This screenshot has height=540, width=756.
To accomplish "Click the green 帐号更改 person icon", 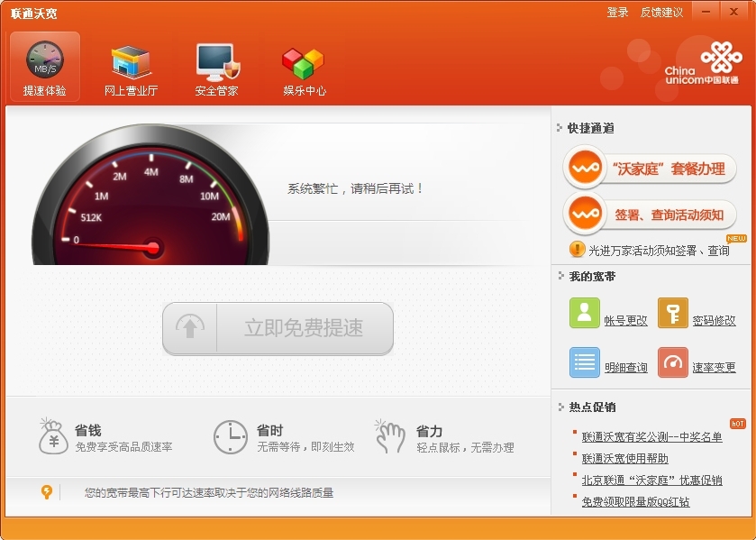I will pyautogui.click(x=585, y=313).
